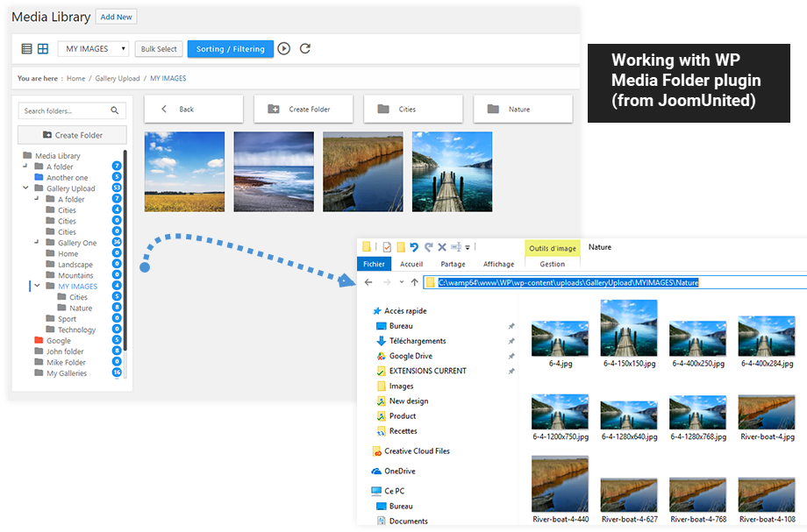Select John folder in tree

point(64,351)
